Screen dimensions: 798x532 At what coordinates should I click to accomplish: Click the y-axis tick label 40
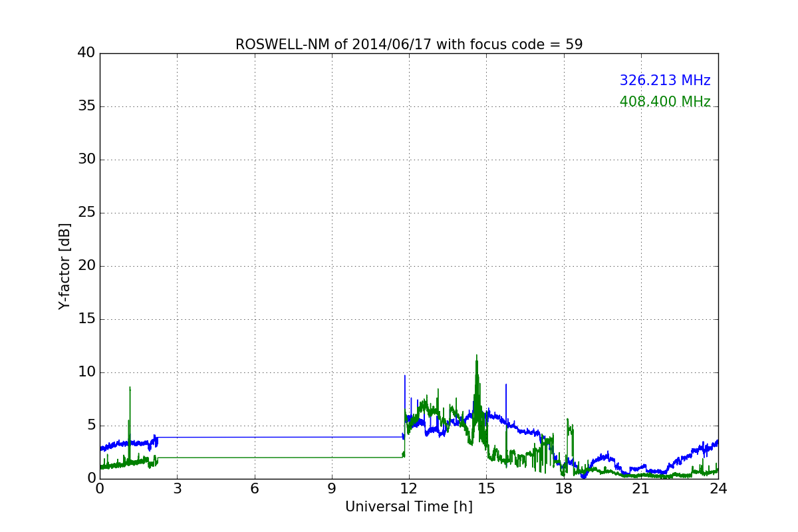[x=86, y=53]
